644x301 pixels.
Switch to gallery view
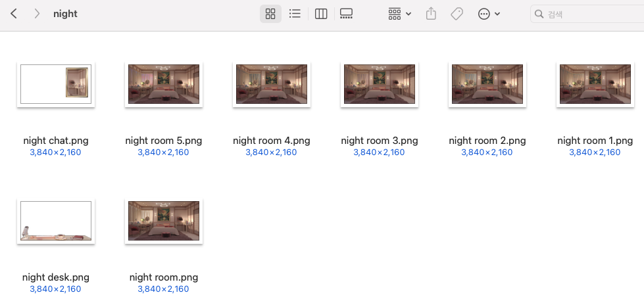tap(346, 14)
